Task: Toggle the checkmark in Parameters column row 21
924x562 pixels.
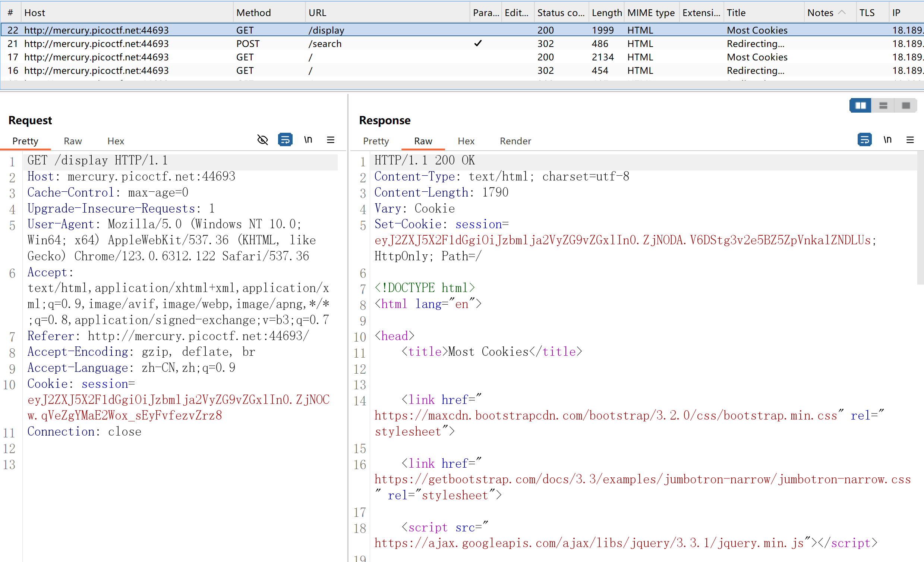Action: click(478, 44)
